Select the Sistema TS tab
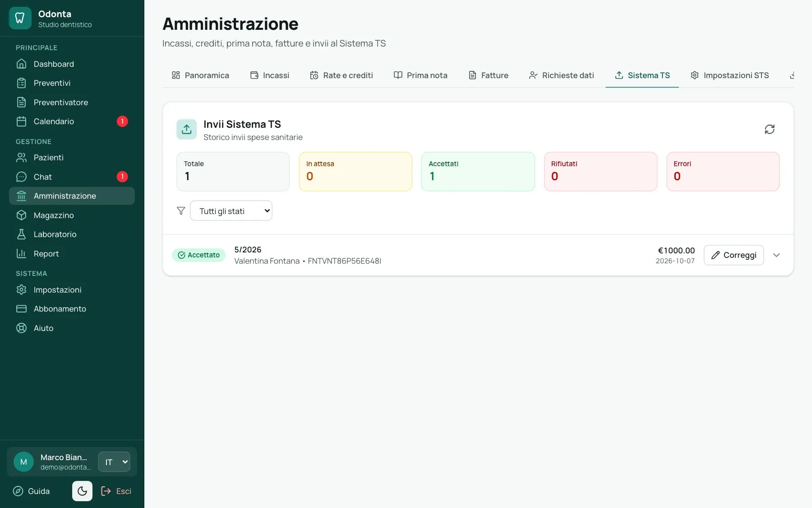 pyautogui.click(x=642, y=75)
